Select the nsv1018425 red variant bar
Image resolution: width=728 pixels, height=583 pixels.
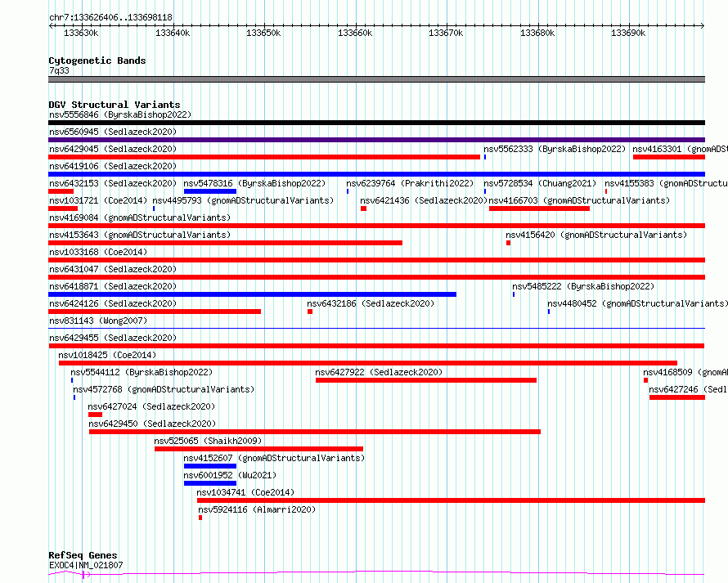[x=368, y=363]
